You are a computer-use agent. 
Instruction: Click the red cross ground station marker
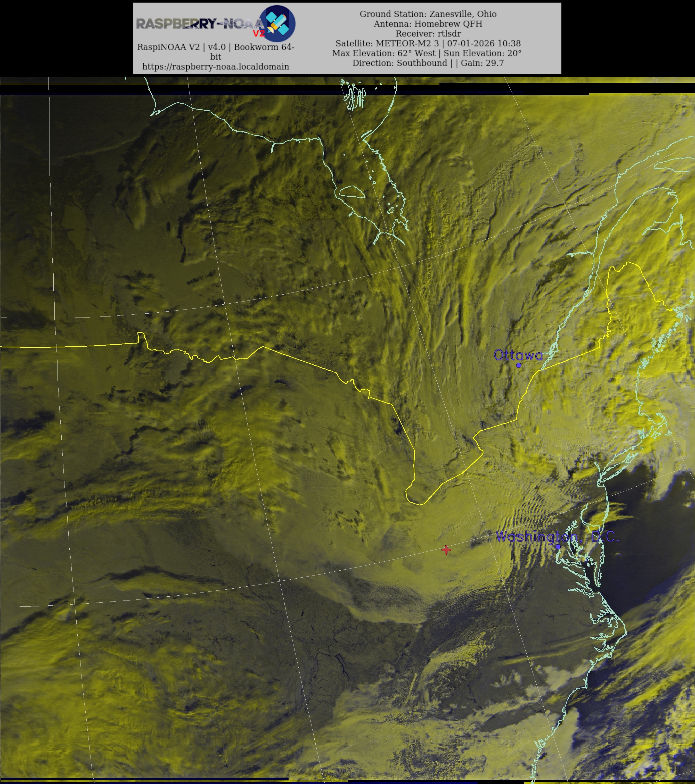click(x=446, y=550)
